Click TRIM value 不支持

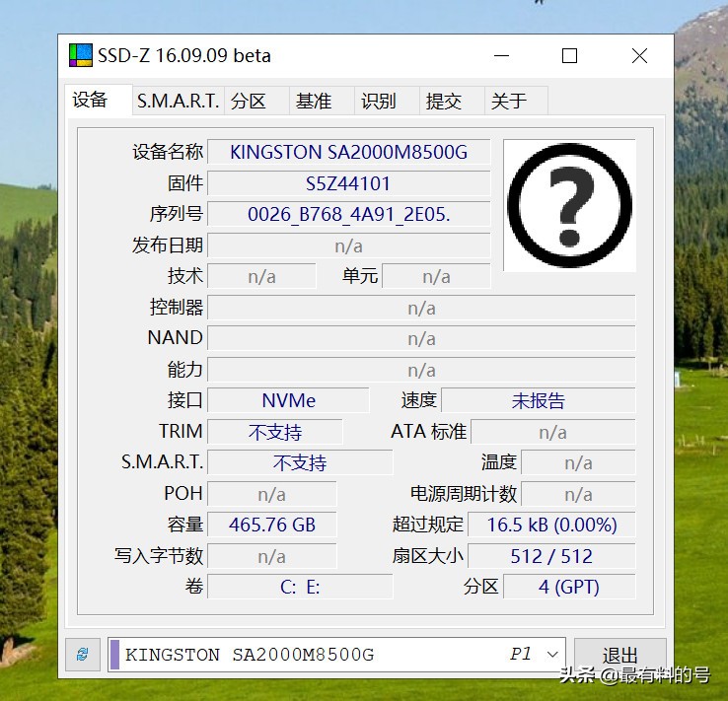(x=275, y=432)
